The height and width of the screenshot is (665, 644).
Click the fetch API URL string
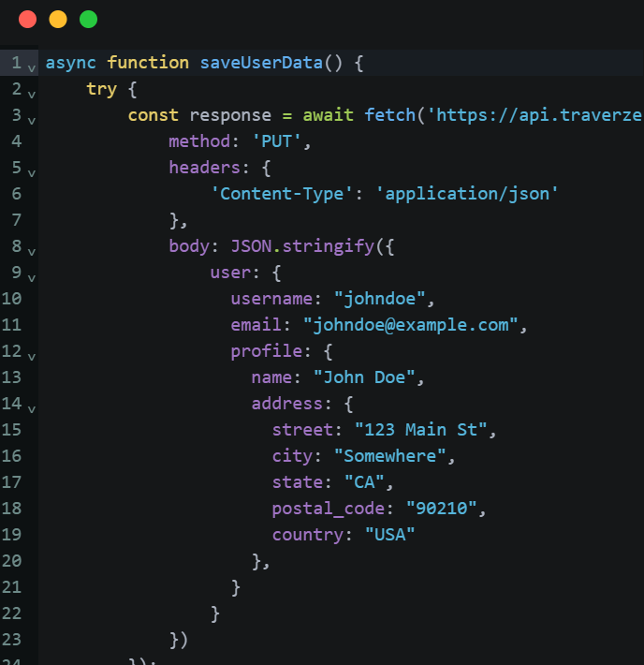pos(534,115)
